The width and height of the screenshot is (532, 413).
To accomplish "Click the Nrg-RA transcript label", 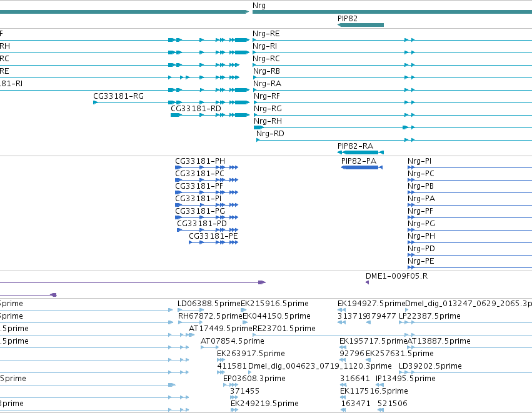I will click(267, 84).
